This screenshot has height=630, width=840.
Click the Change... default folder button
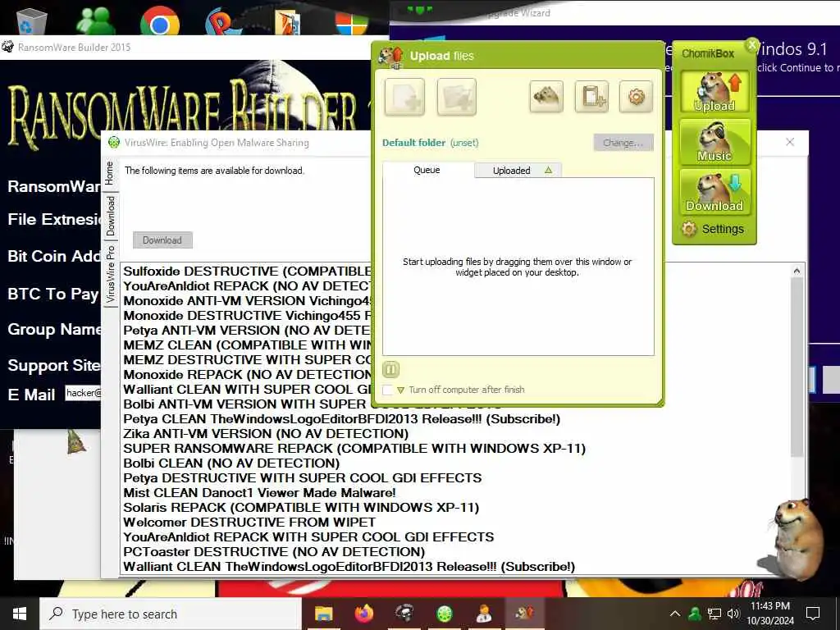click(623, 143)
